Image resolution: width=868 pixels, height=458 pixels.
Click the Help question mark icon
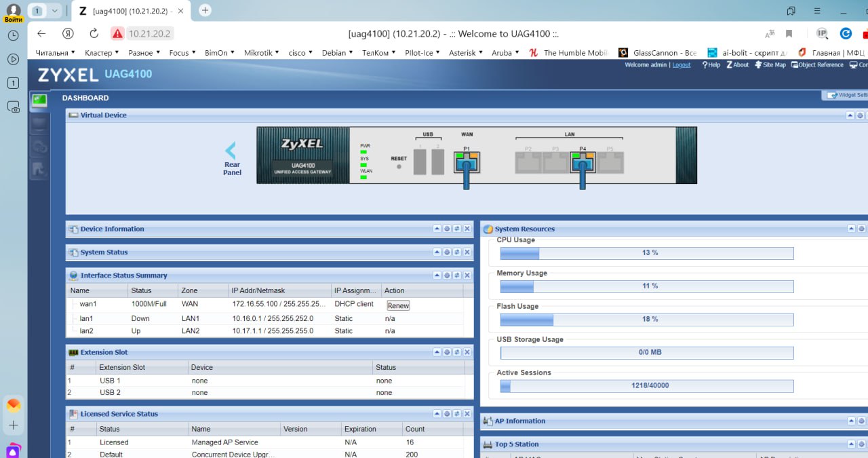coord(706,65)
